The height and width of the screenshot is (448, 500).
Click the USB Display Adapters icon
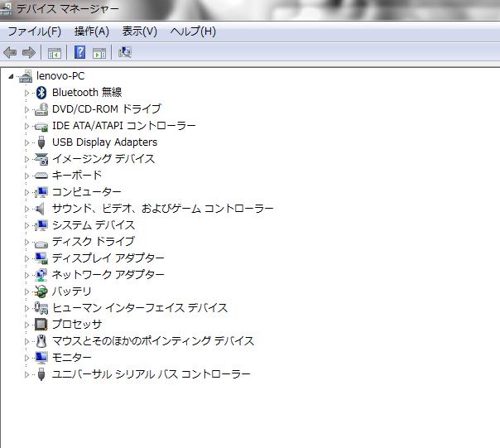[x=41, y=142]
